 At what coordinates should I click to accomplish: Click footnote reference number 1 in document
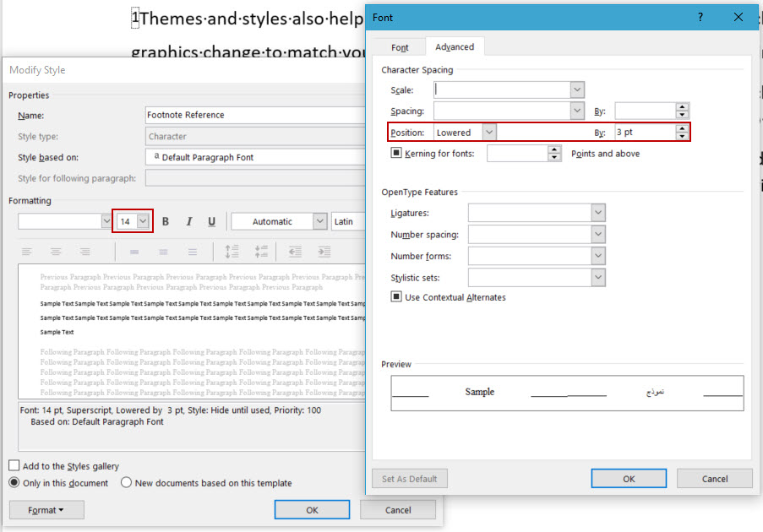[135, 18]
